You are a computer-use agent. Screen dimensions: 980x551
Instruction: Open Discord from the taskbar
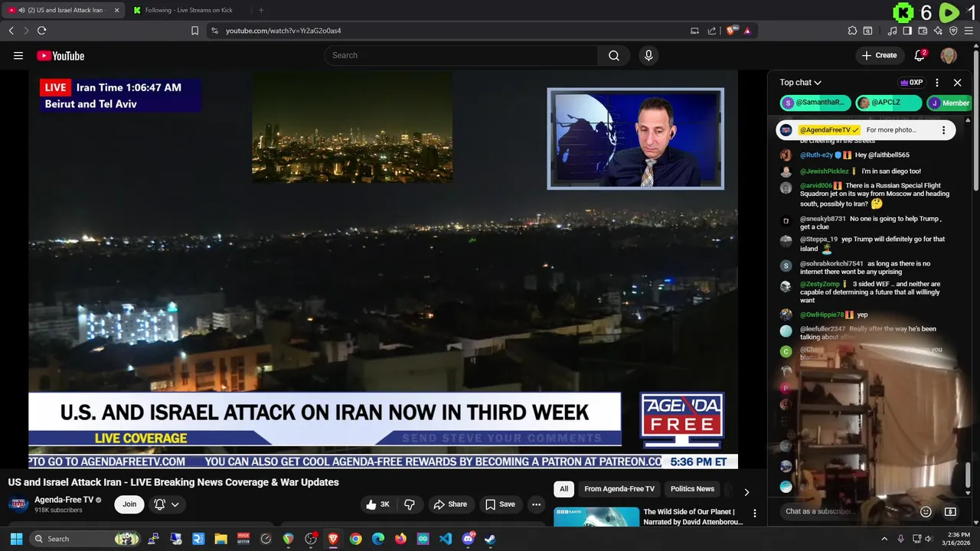point(468,539)
